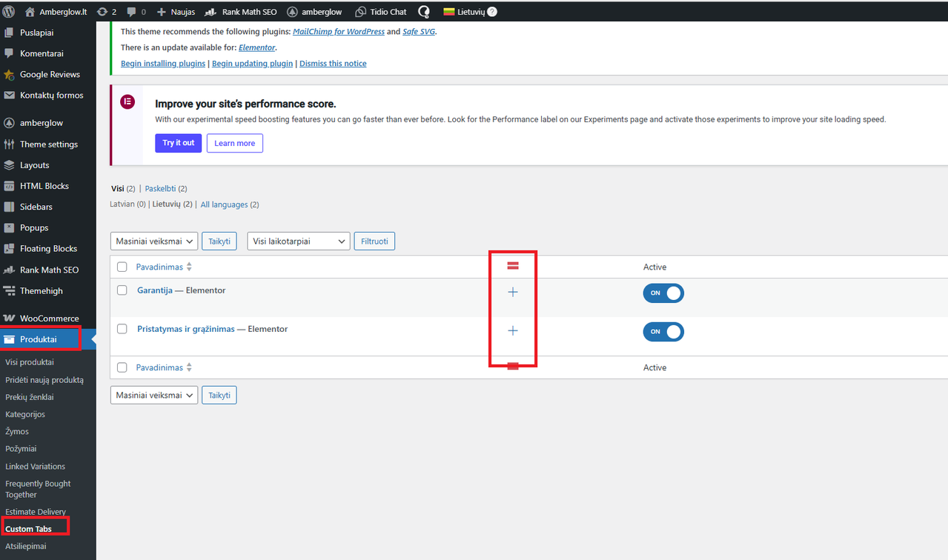Image resolution: width=948 pixels, height=560 pixels.
Task: Toggle Pristatymas ir grąžinimas Active switch
Action: coord(663,331)
